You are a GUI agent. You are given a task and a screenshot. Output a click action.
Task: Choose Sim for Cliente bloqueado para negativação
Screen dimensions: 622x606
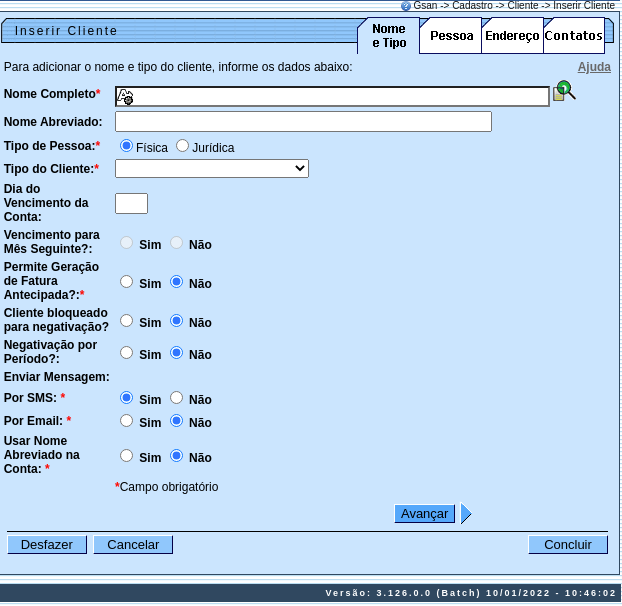coord(127,321)
